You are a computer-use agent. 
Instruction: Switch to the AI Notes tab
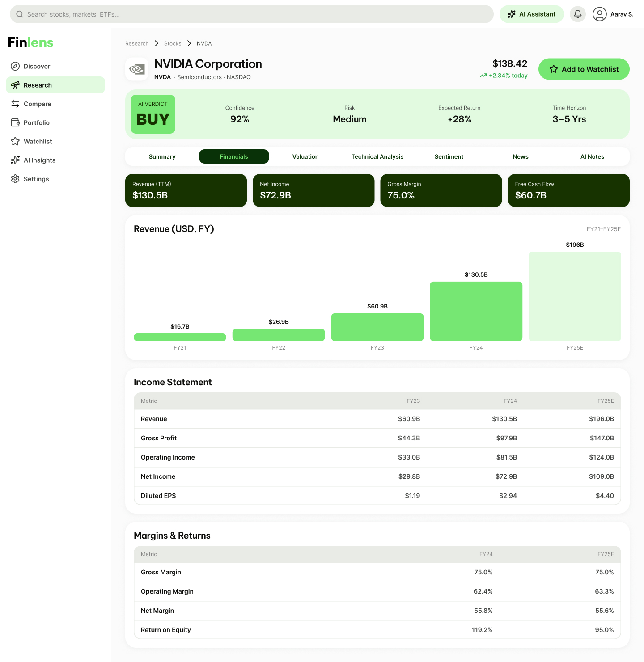point(592,156)
